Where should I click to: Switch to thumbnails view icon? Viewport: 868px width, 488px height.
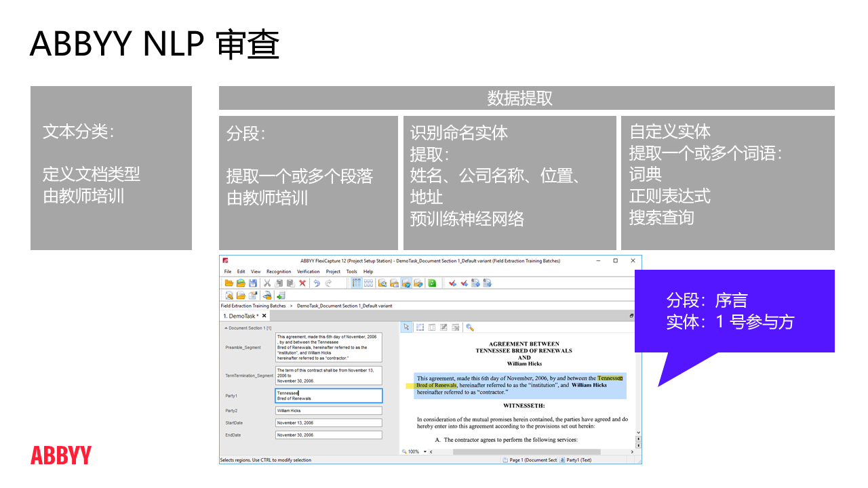pyautogui.click(x=368, y=283)
